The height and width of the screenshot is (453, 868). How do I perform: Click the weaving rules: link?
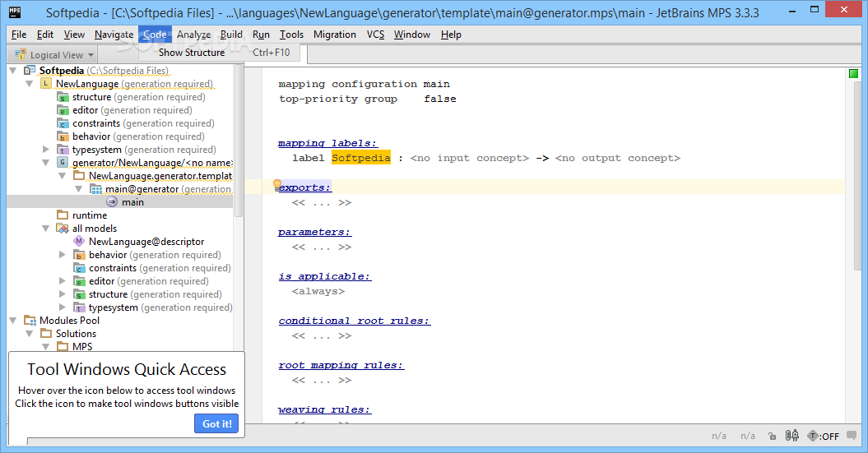(324, 410)
